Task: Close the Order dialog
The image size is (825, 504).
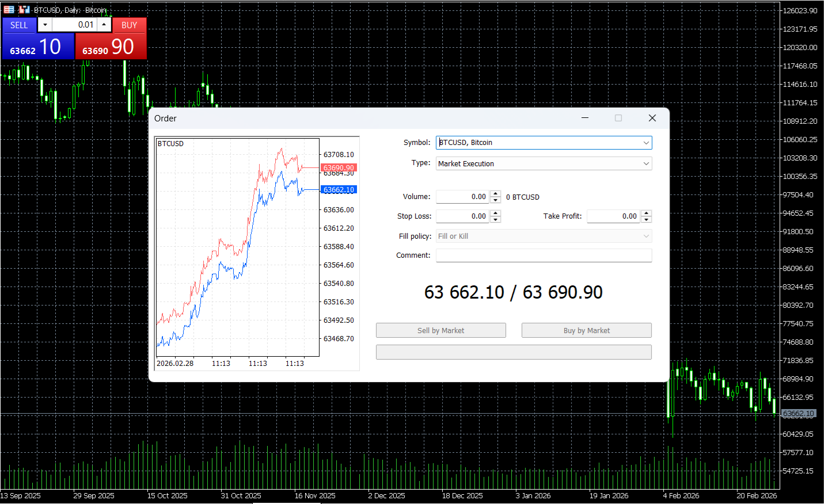Action: pyautogui.click(x=652, y=118)
